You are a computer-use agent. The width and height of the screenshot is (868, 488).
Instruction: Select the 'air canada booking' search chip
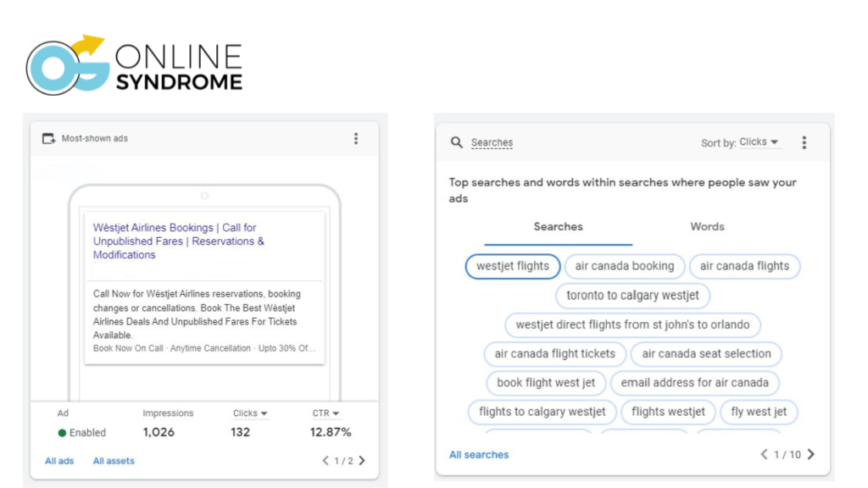[625, 266]
